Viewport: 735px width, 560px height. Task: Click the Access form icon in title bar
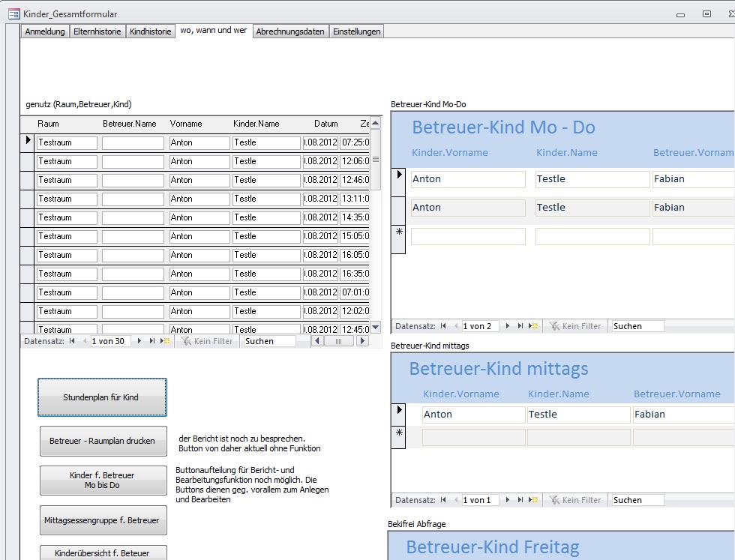(x=13, y=13)
